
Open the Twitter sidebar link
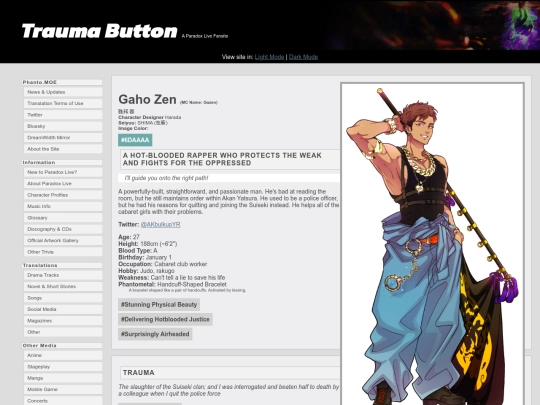click(x=63, y=115)
